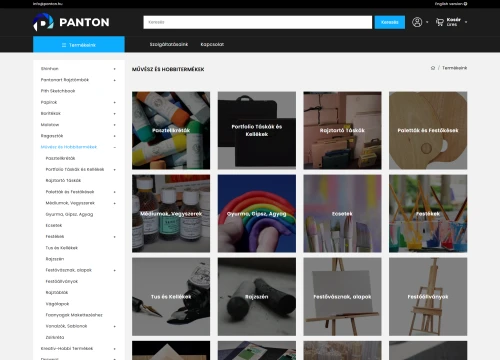Image resolution: width=500 pixels, height=360 pixels.
Task: Select Ecsetek in the sidebar list
Action: [x=54, y=226]
